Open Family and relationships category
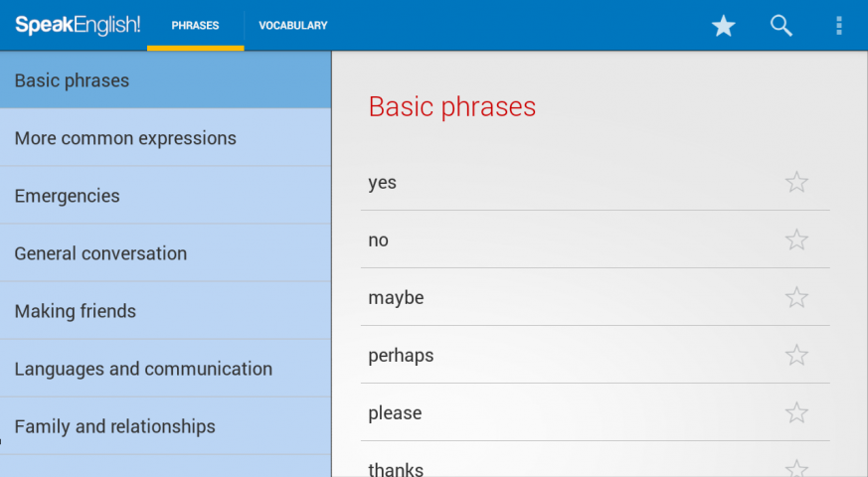 coord(165,426)
